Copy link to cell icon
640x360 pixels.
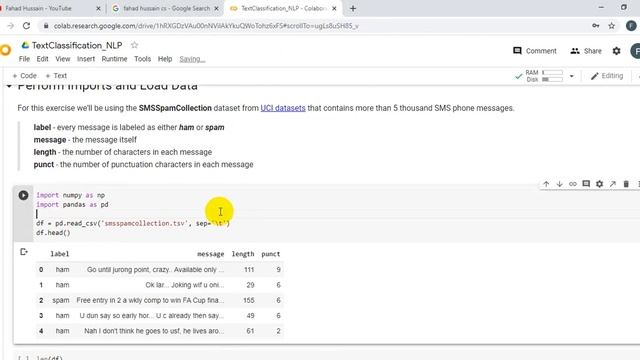pos(573,184)
